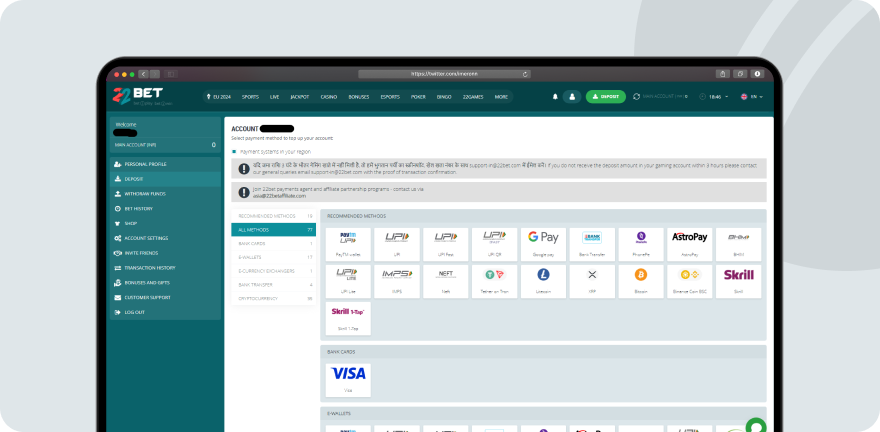Open the BONUSES menu item
Viewport: 880px width, 432px height.
pyautogui.click(x=359, y=96)
